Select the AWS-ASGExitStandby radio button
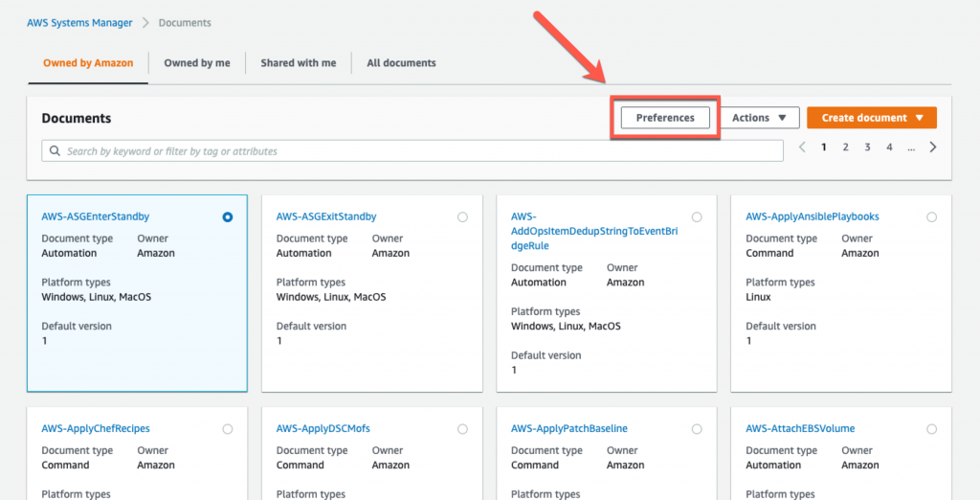 (x=462, y=217)
